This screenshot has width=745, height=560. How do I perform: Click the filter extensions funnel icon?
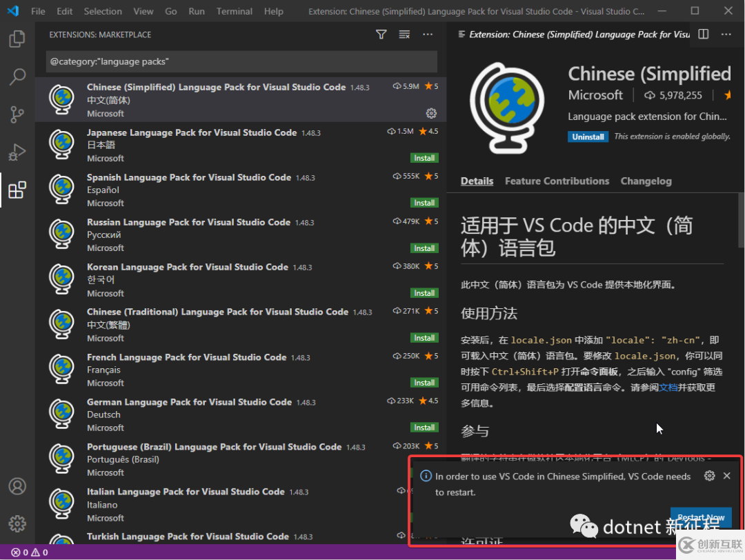(381, 34)
